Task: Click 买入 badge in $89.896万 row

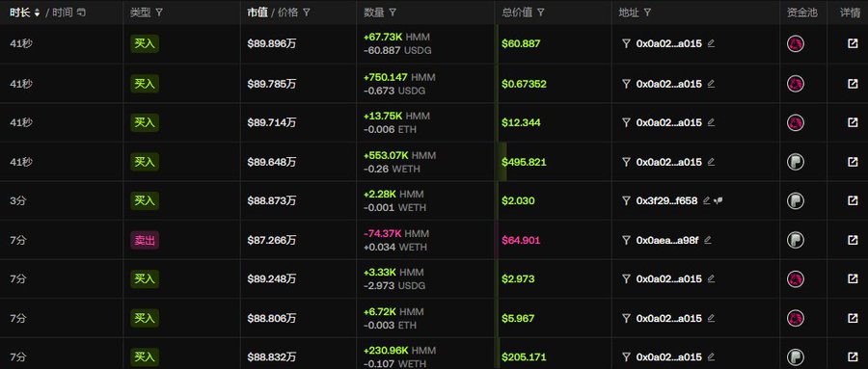Action: 145,43
